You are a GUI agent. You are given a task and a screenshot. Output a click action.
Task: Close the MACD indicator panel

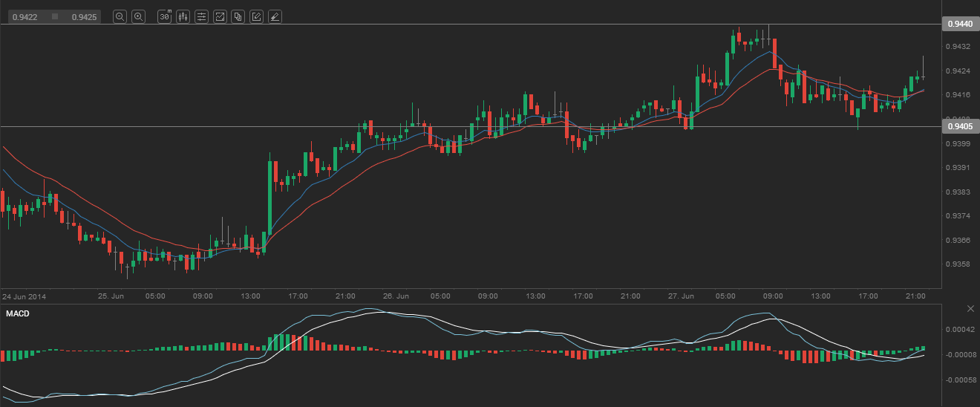point(970,308)
